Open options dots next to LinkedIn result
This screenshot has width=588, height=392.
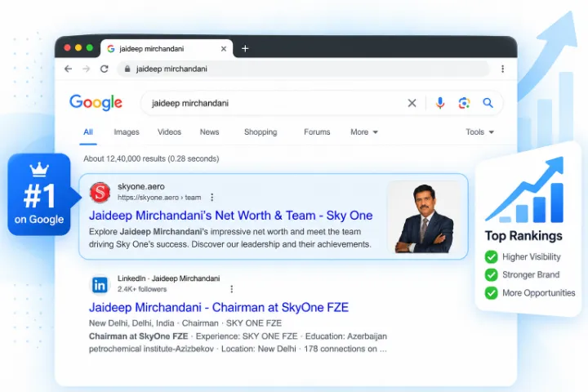coord(231,289)
